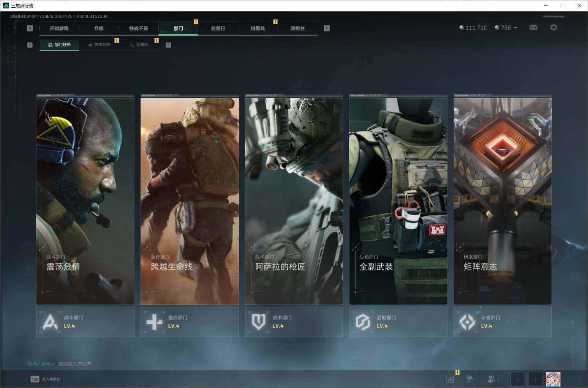This screenshot has width=588, height=388.
Task: Click the 战术部门 shield icon
Action: (x=258, y=322)
